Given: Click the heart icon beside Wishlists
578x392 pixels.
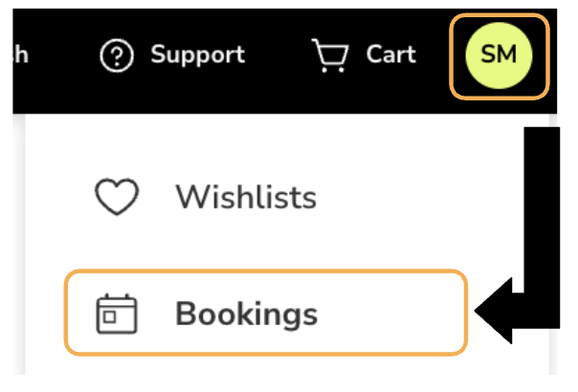Looking at the screenshot, I should pos(117,196).
